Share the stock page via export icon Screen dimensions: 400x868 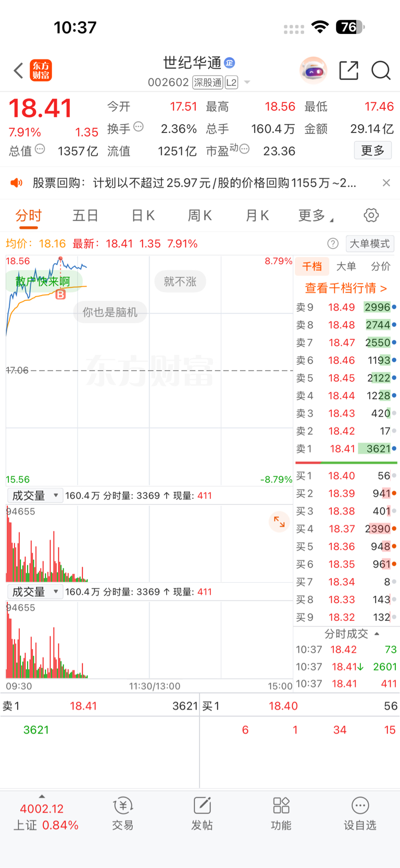[x=348, y=70]
